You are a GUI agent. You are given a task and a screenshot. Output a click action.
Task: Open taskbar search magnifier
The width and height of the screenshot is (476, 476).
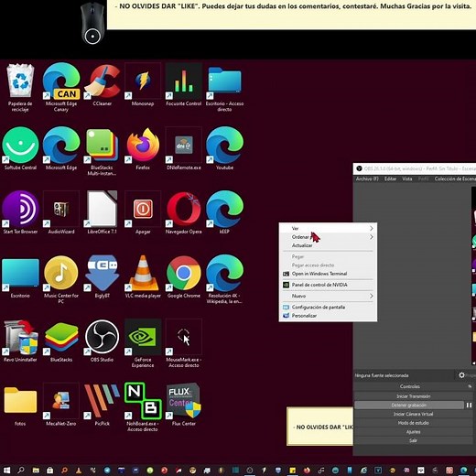click(x=21, y=470)
